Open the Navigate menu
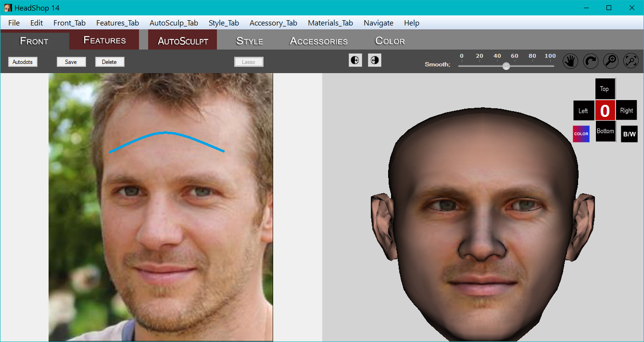 [379, 23]
